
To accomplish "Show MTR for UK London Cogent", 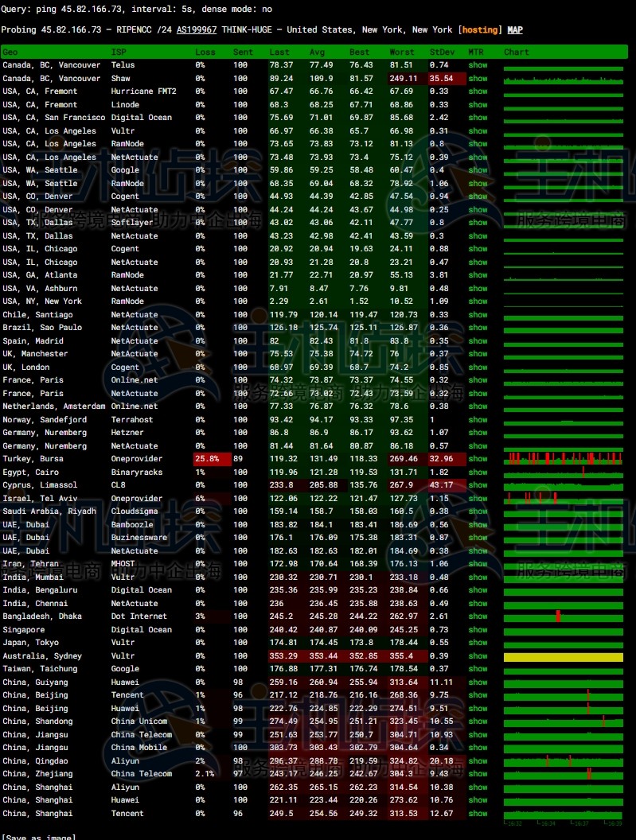I will 478,367.
